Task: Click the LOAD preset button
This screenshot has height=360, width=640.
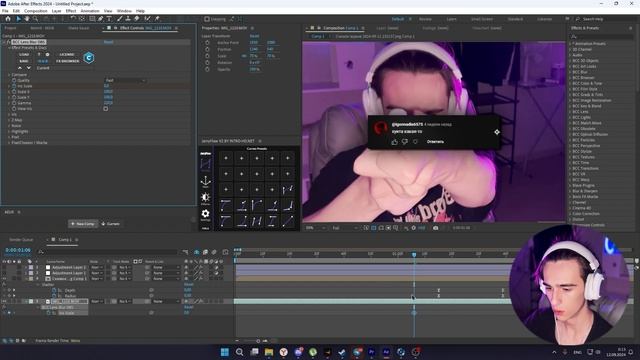Action: [x=24, y=54]
